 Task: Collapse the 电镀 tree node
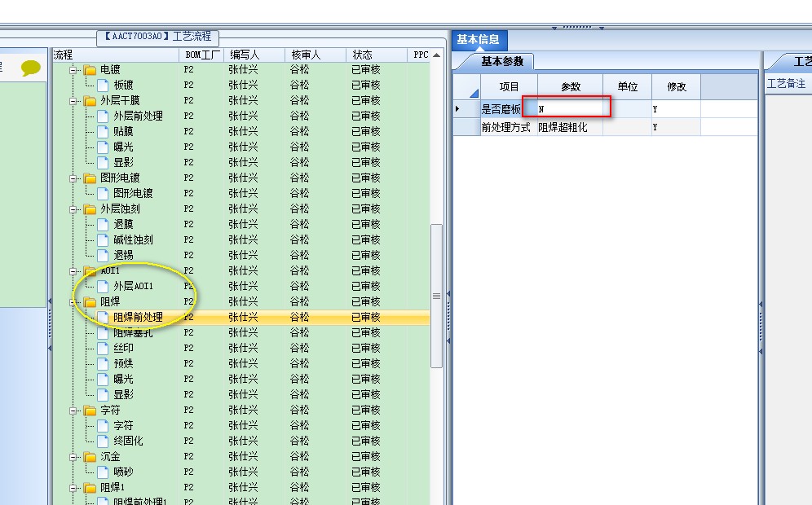(x=73, y=70)
